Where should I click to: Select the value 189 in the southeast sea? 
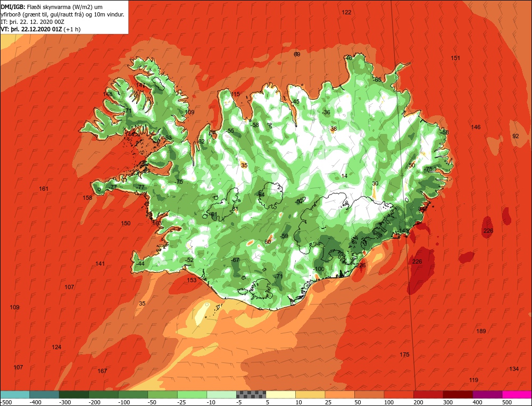[x=481, y=331]
